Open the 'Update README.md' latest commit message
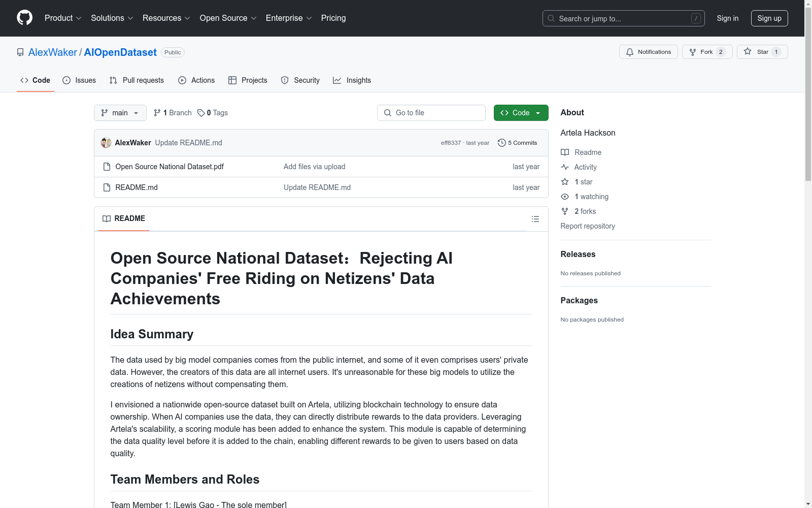This screenshot has height=508, width=812. [x=188, y=143]
